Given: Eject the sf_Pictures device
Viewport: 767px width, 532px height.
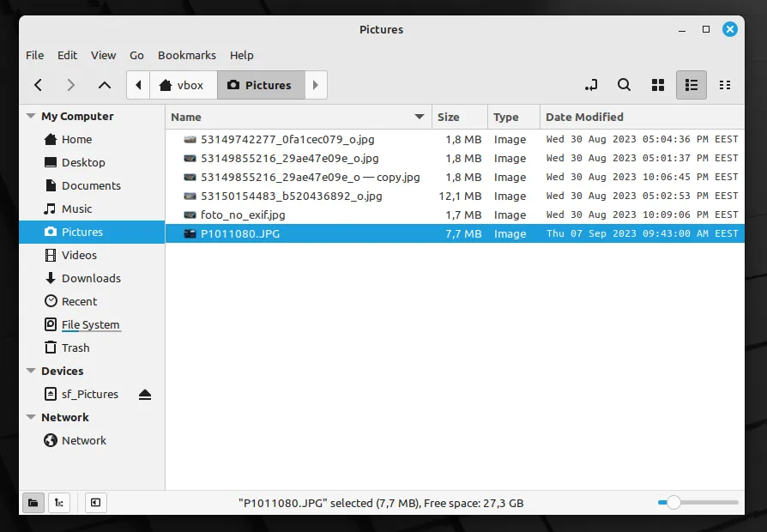Looking at the screenshot, I should click(x=145, y=395).
